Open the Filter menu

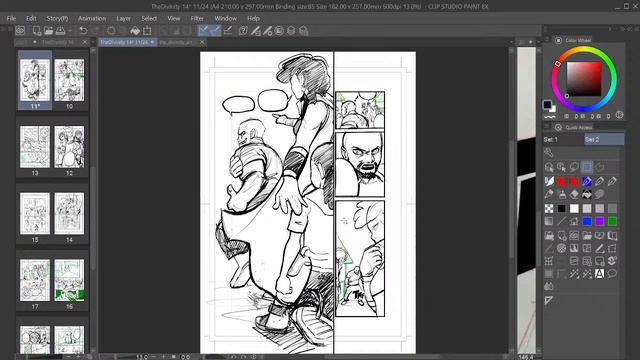point(197,18)
